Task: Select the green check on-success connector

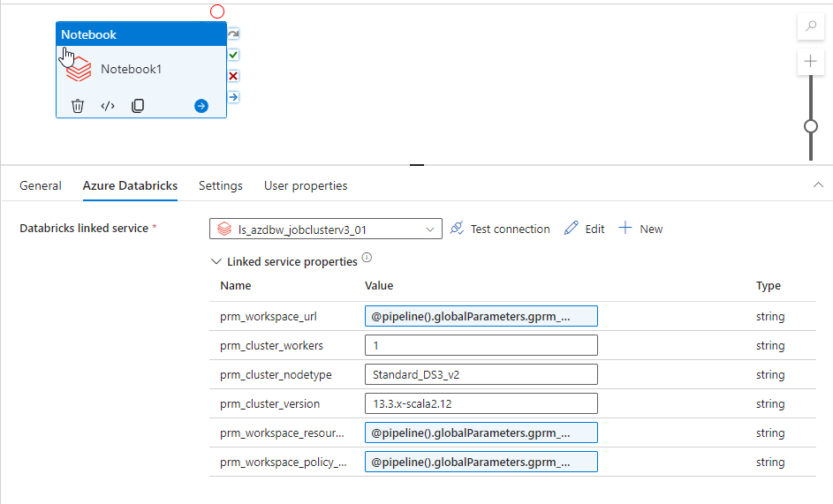Action: click(233, 55)
